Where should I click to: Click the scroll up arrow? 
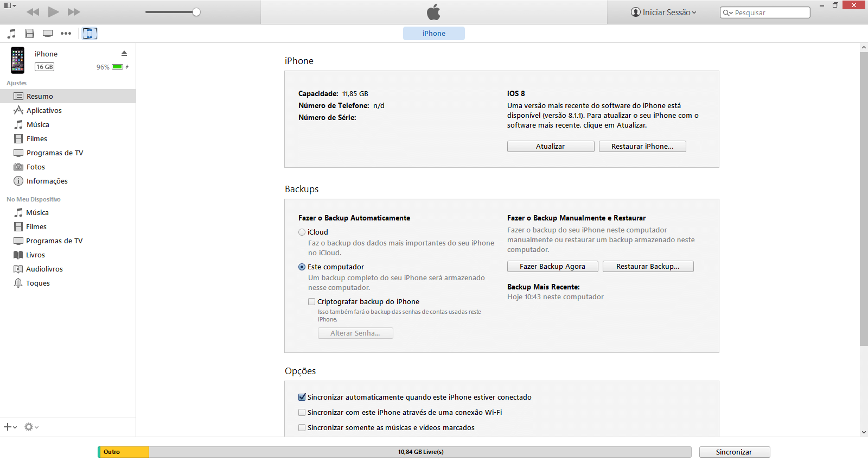(864, 47)
